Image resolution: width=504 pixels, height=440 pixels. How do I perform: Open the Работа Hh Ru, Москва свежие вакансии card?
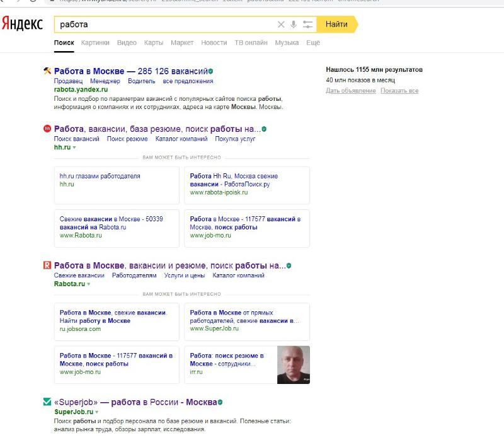[x=247, y=185]
